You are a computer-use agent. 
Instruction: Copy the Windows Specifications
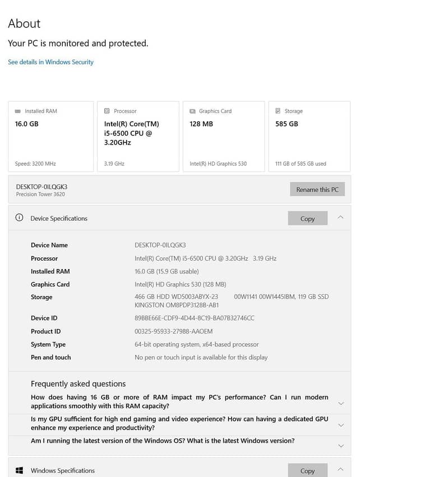[x=307, y=470]
